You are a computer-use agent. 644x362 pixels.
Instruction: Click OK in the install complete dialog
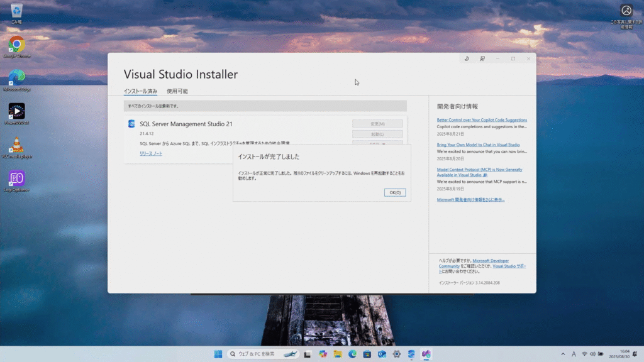[395, 192]
